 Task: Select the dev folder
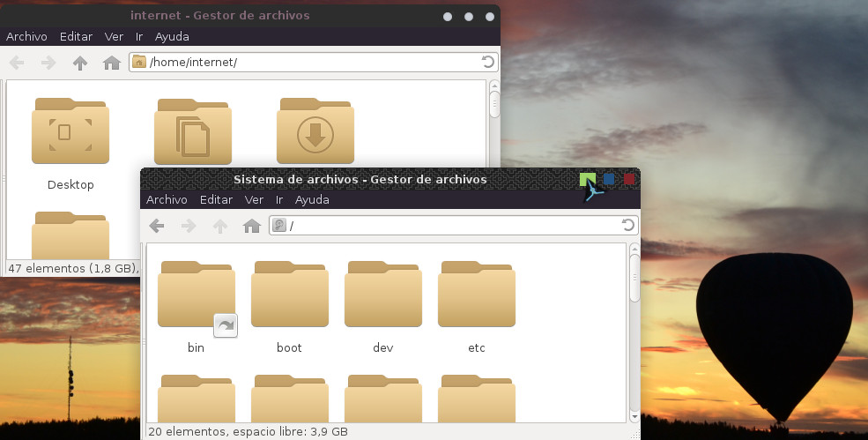(383, 295)
